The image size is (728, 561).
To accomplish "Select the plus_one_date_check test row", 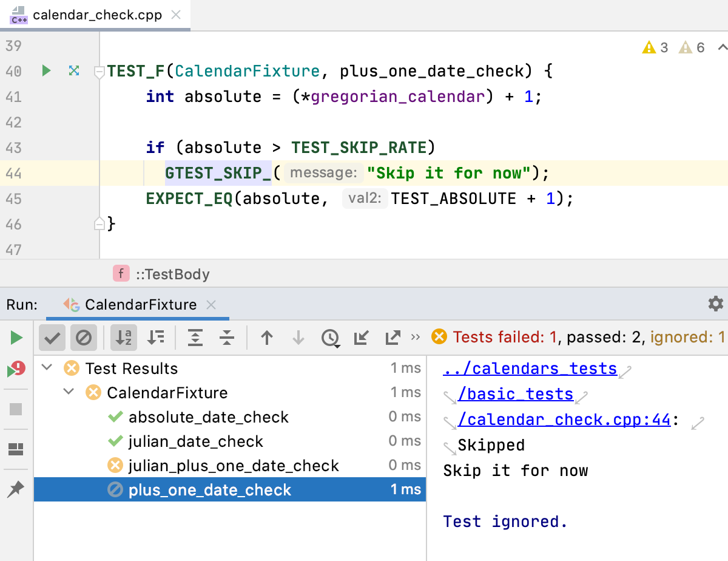I will pyautogui.click(x=230, y=490).
